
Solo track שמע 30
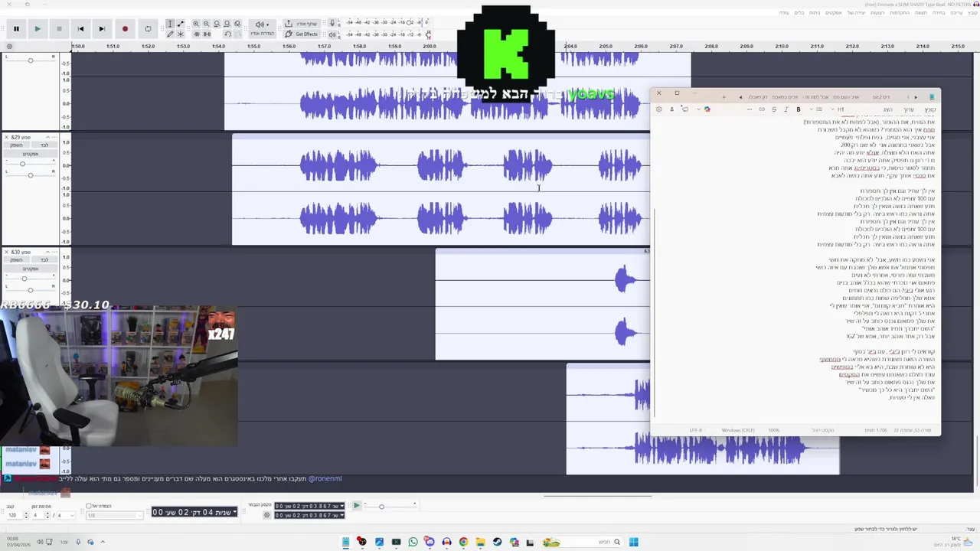[x=44, y=259]
